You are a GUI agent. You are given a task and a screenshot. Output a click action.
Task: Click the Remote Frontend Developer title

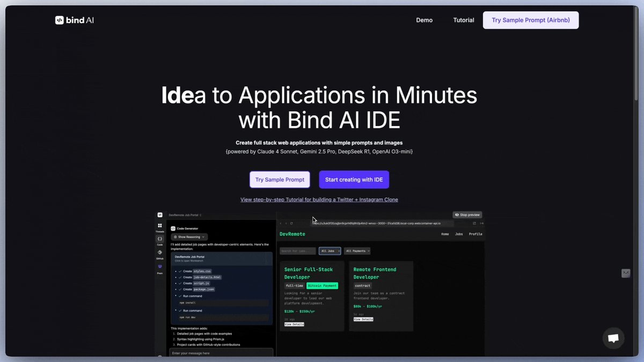coord(375,273)
